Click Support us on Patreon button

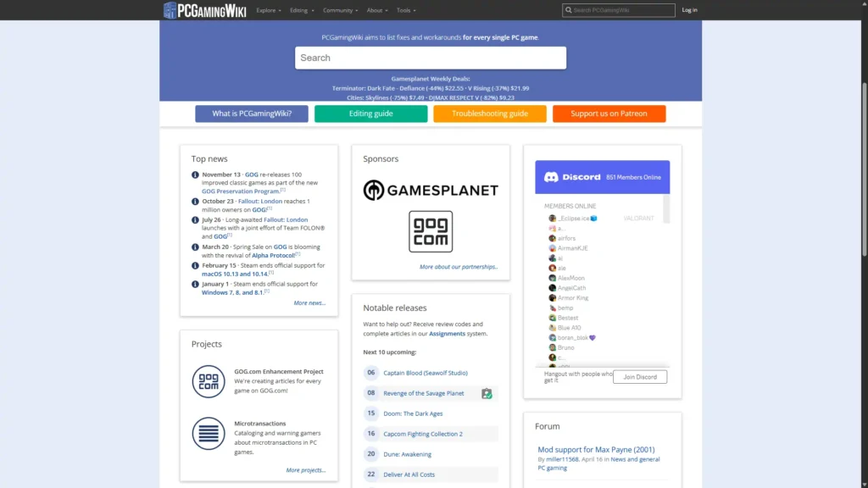click(609, 114)
